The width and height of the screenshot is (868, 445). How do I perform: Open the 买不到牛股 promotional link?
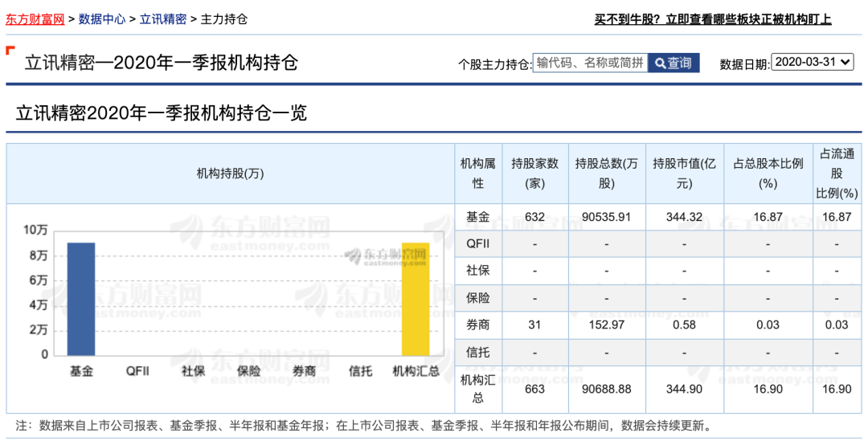712,19
